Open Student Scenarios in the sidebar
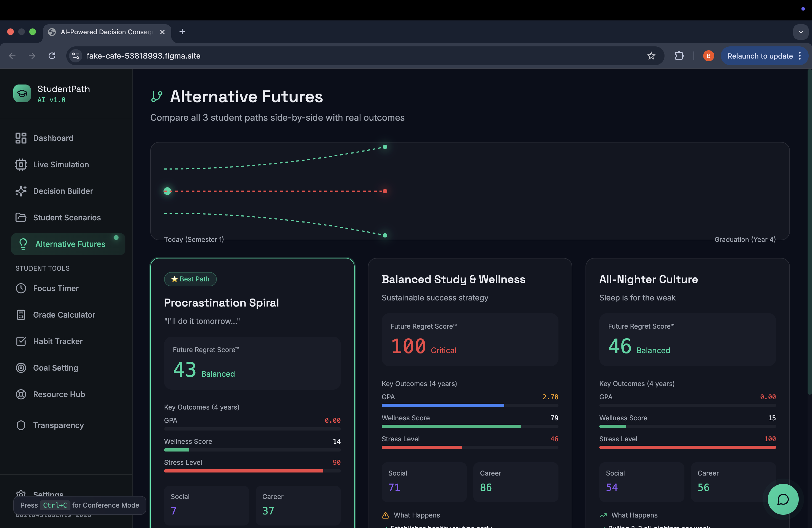The height and width of the screenshot is (528, 812). 67,218
